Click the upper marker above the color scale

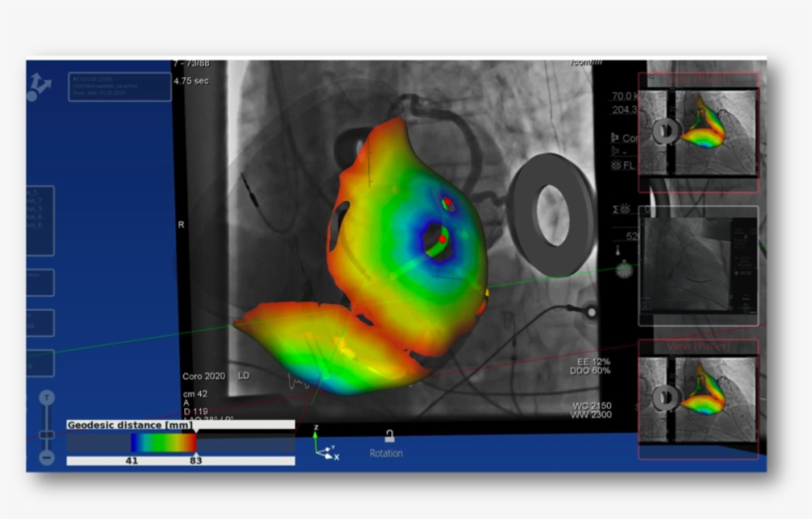195,428
